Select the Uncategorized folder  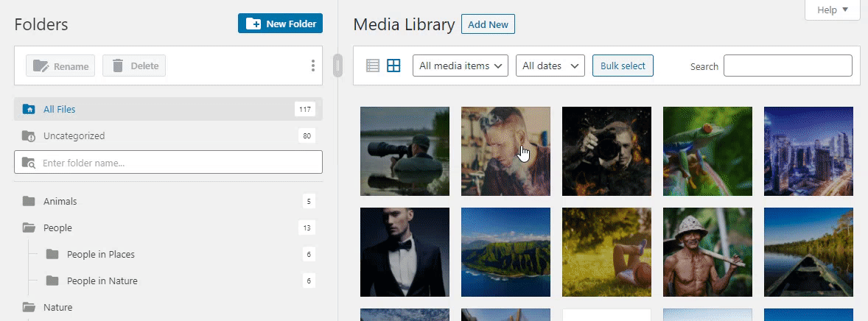pyautogui.click(x=168, y=135)
